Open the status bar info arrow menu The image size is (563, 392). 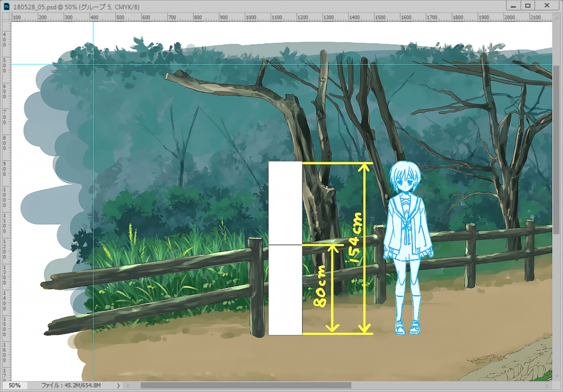point(119,385)
